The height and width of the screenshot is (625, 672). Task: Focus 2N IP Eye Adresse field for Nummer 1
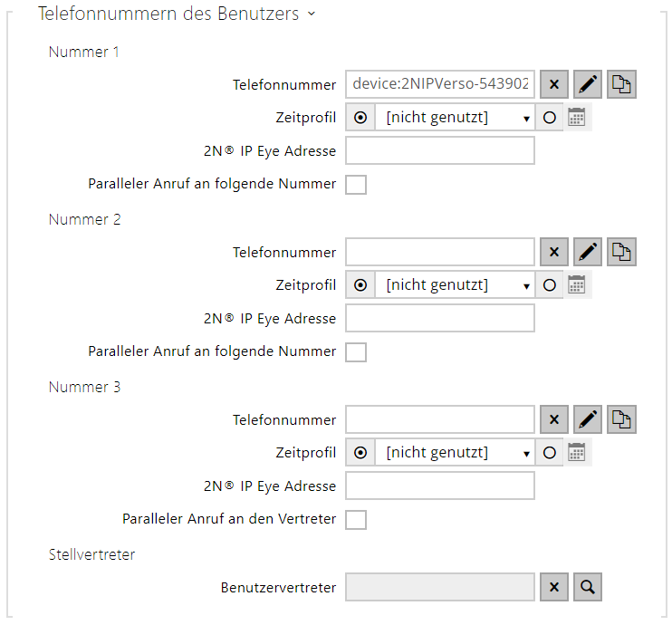[x=440, y=151]
